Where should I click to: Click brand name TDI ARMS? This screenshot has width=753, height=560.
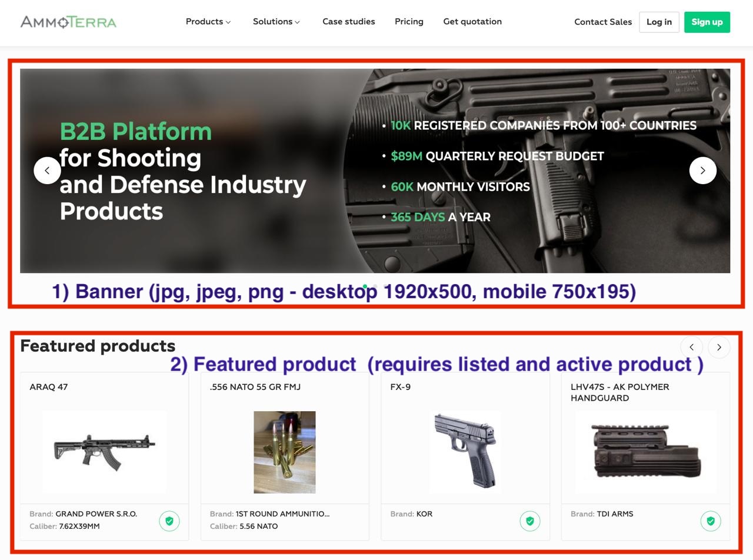pyautogui.click(x=615, y=514)
